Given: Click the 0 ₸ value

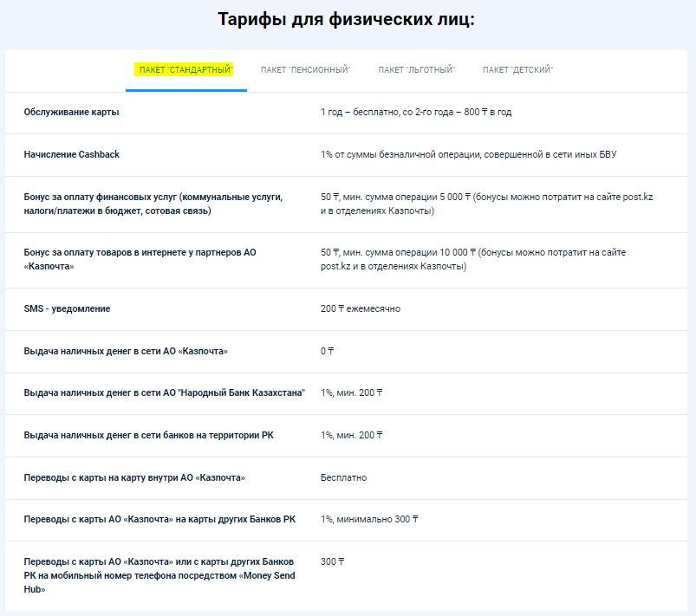Looking at the screenshot, I should click(x=327, y=351).
